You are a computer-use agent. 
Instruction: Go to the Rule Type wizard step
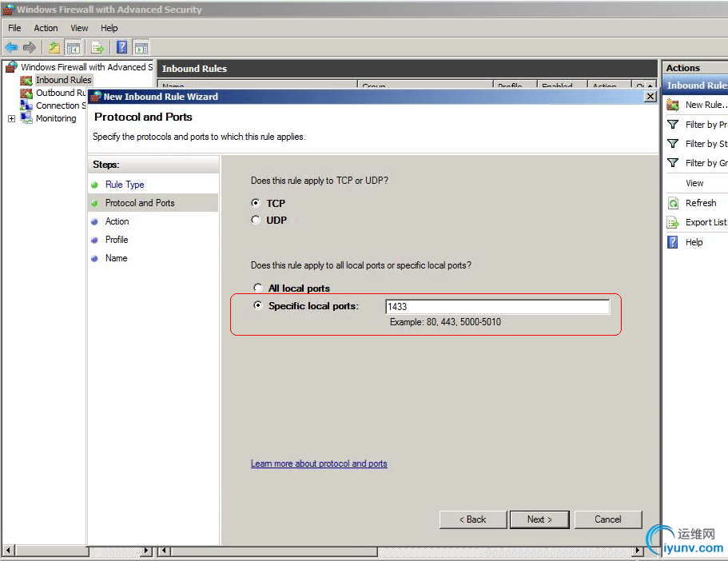pyautogui.click(x=125, y=185)
